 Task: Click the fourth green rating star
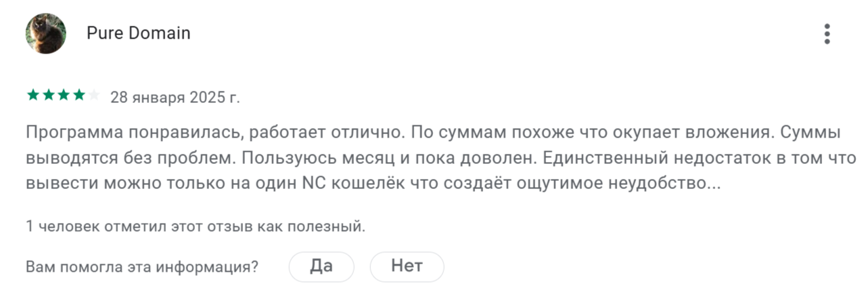pyautogui.click(x=78, y=96)
